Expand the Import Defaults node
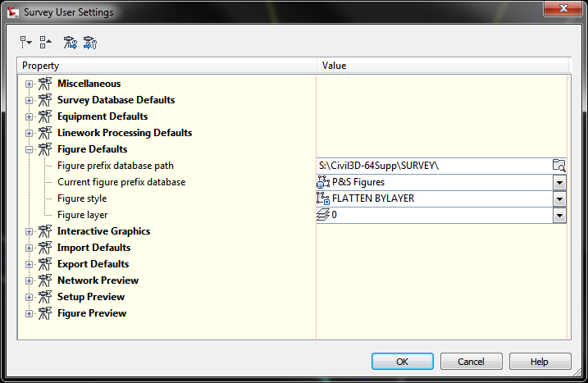Viewport: 588px width, 383px height. (29, 248)
